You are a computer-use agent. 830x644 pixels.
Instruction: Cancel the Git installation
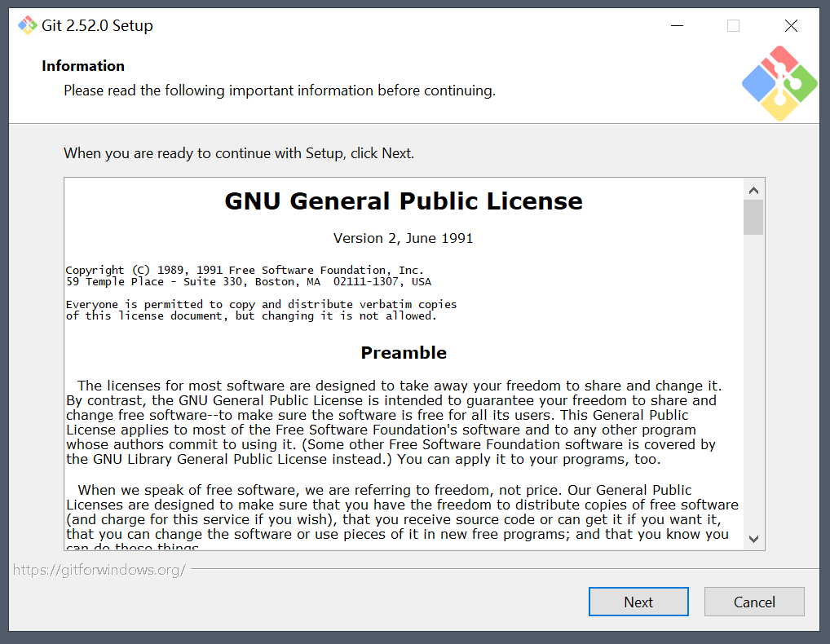click(753, 602)
